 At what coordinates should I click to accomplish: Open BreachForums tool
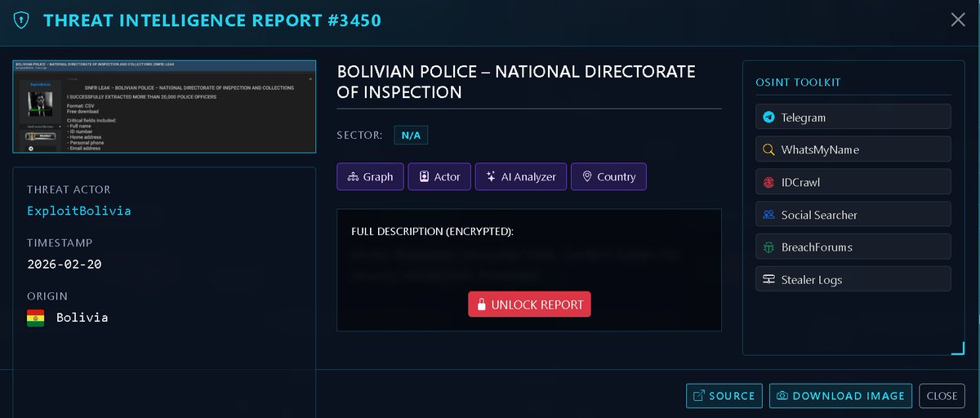(854, 247)
